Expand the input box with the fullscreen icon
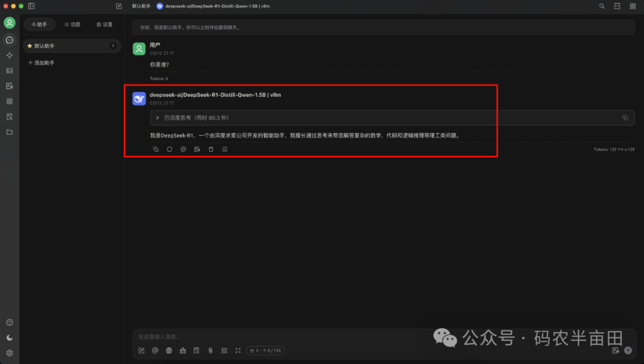Screen dimensions: 644x364 238,350
